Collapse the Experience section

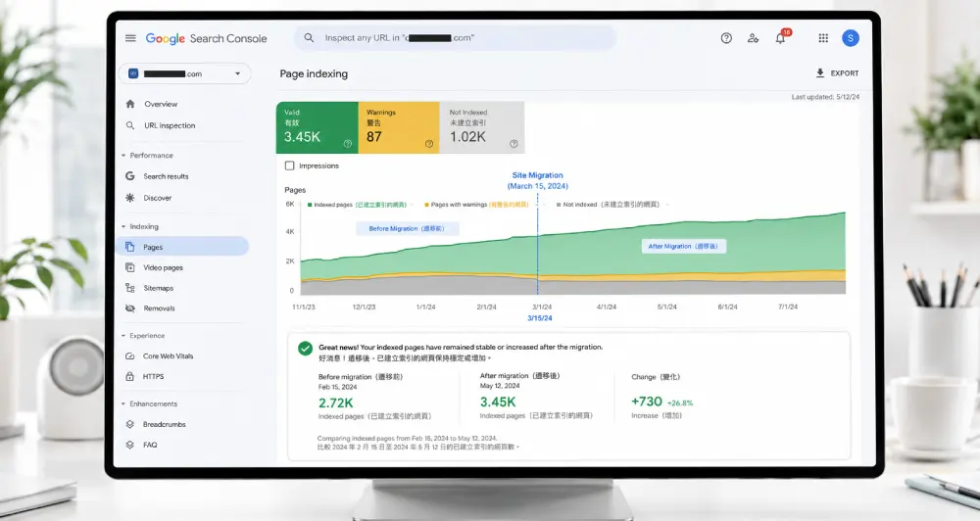(x=143, y=336)
